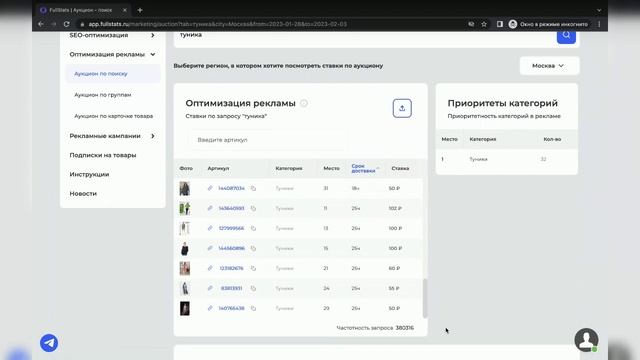Select Аукцион по группам menu item

click(102, 95)
